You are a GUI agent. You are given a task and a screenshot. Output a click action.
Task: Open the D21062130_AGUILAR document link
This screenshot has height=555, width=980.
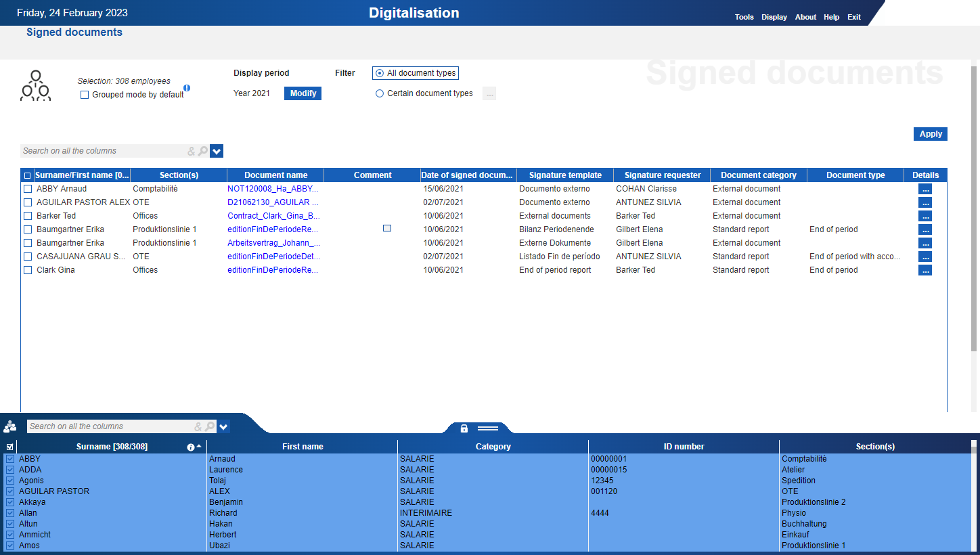pos(273,202)
